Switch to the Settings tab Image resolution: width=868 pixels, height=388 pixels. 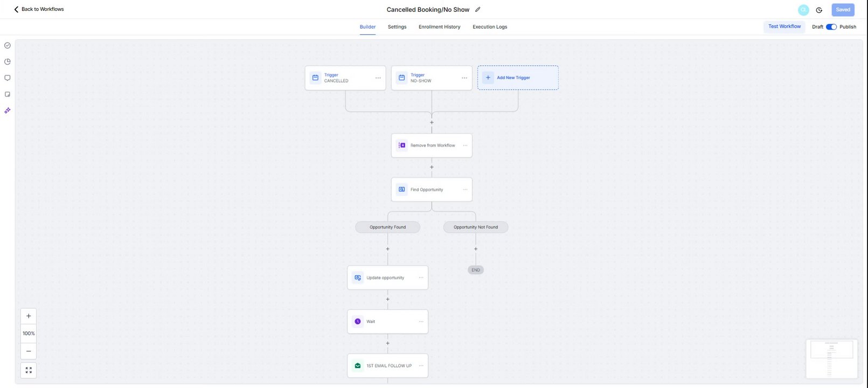[x=397, y=27]
